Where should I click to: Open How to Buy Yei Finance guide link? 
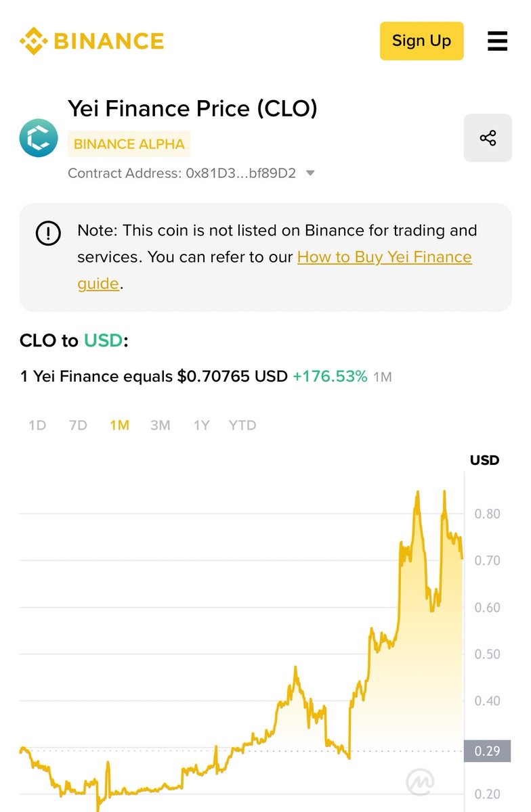(384, 257)
